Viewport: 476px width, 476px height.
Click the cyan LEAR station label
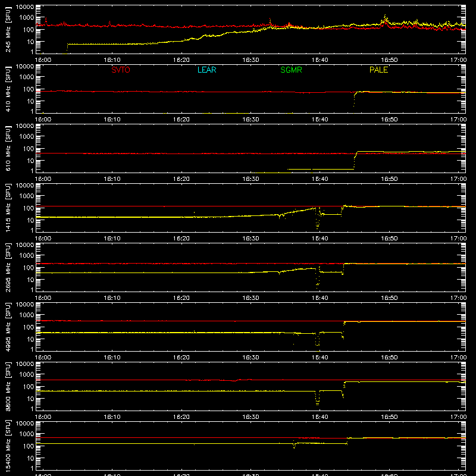coord(206,70)
